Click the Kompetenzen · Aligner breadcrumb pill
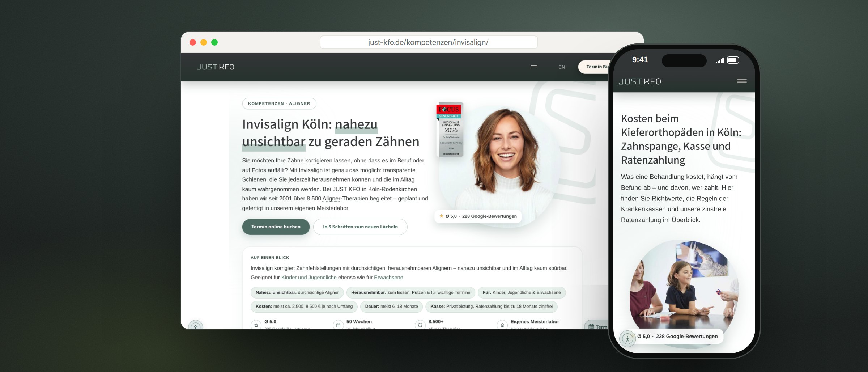Screen dimensions: 868x372 (279, 103)
